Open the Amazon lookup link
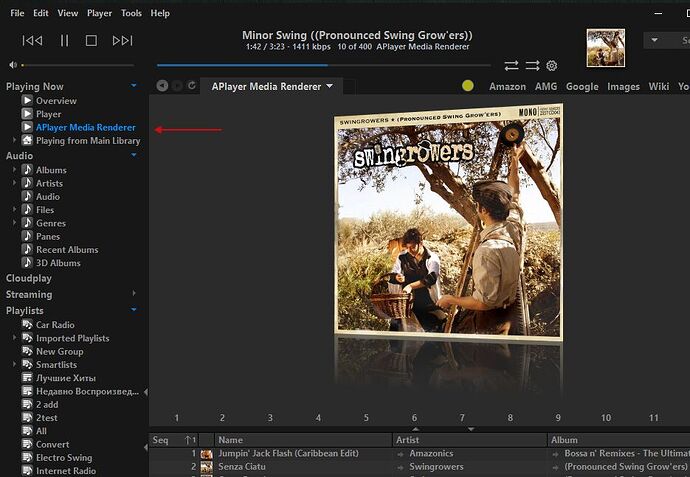 coord(507,86)
